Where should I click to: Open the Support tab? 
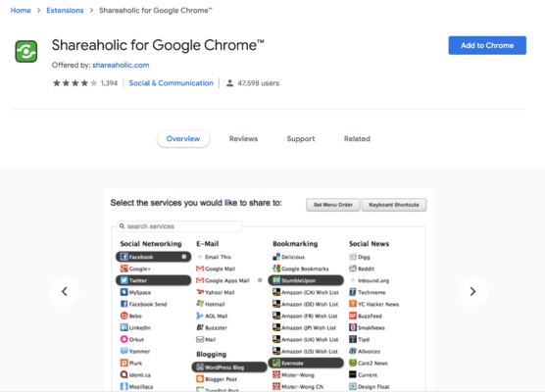click(x=301, y=138)
